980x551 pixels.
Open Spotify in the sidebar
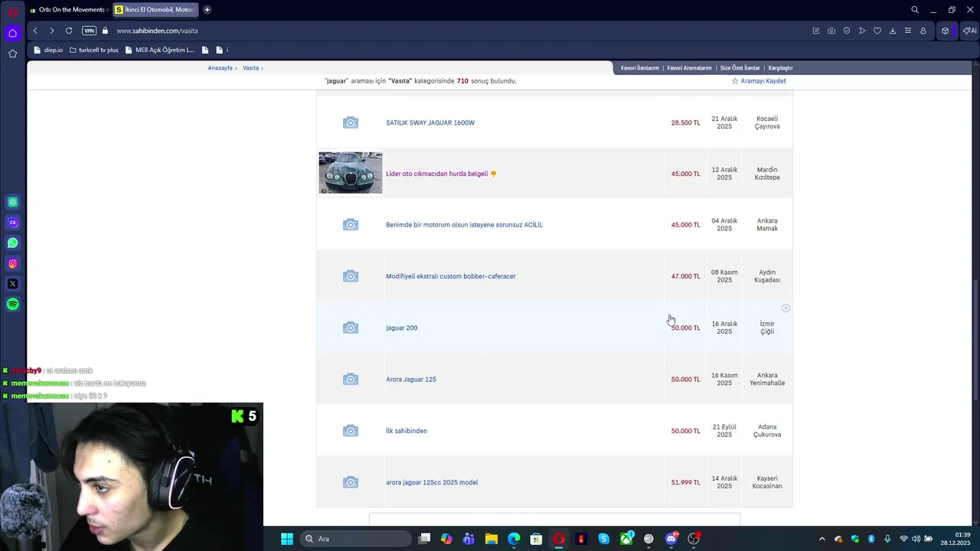coord(12,304)
